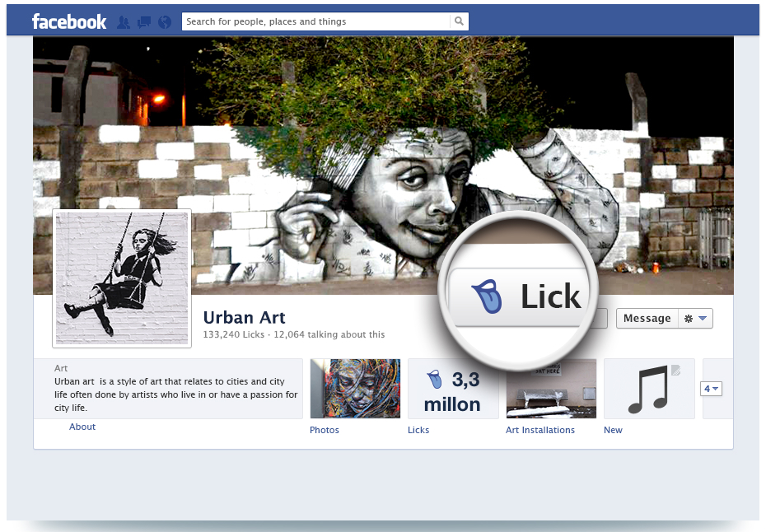Viewport: 766px width, 532px height.
Task: Open the About link
Action: click(x=82, y=427)
